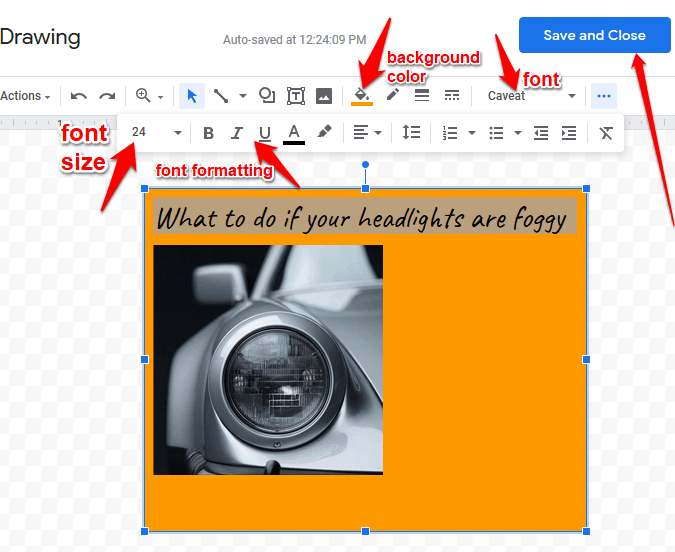
Task: Expand the text alignment dropdown arrow
Action: point(378,133)
